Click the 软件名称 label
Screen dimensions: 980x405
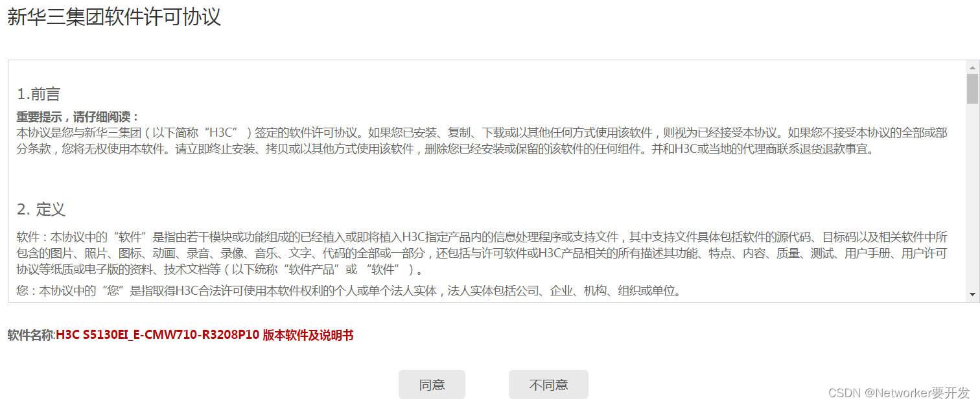click(x=31, y=335)
